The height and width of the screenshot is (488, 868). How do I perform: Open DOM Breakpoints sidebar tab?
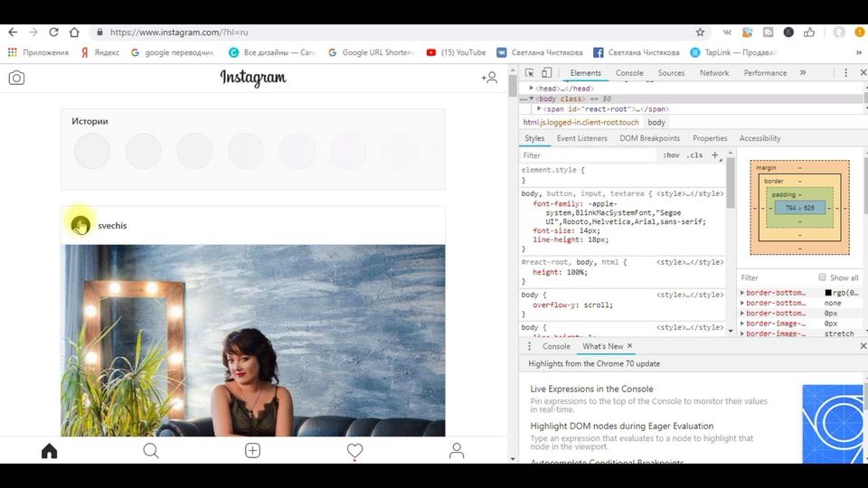(649, 138)
